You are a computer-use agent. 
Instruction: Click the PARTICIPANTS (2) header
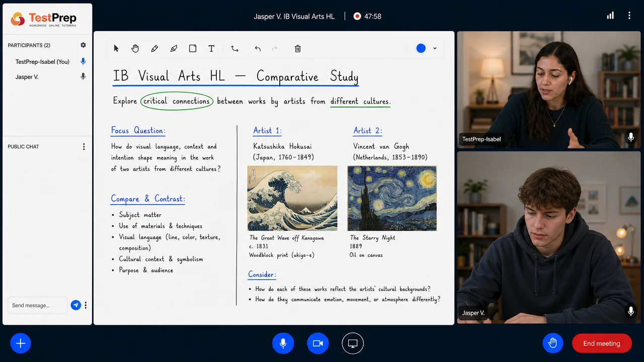tap(29, 45)
